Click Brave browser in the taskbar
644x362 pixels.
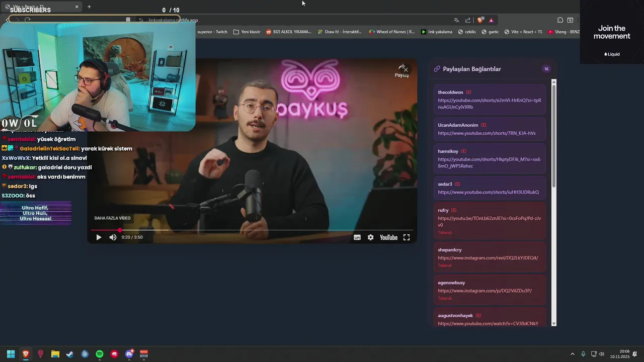(26, 354)
